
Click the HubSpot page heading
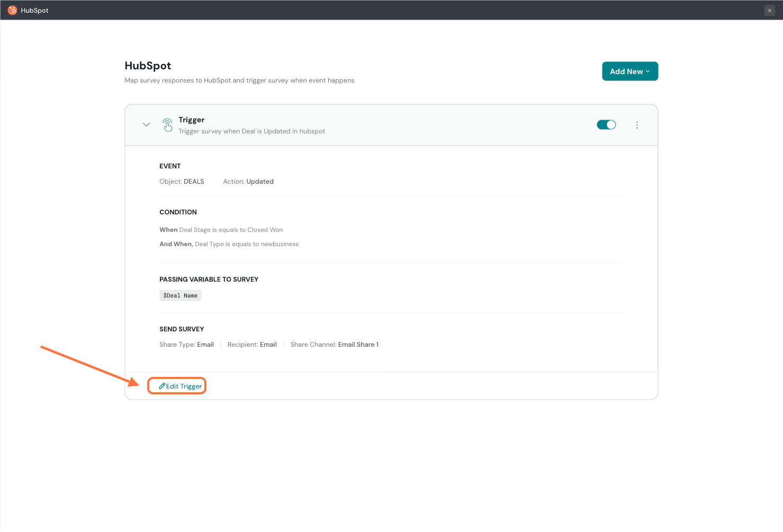(x=148, y=66)
